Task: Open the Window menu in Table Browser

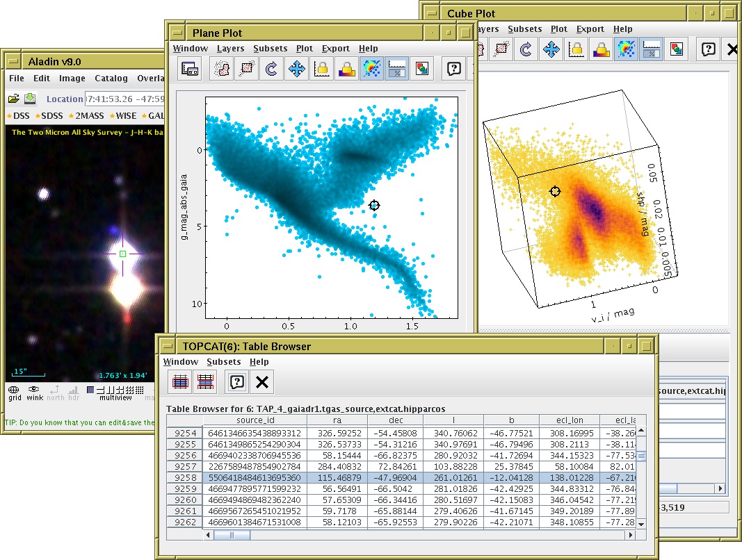Action: (x=181, y=362)
